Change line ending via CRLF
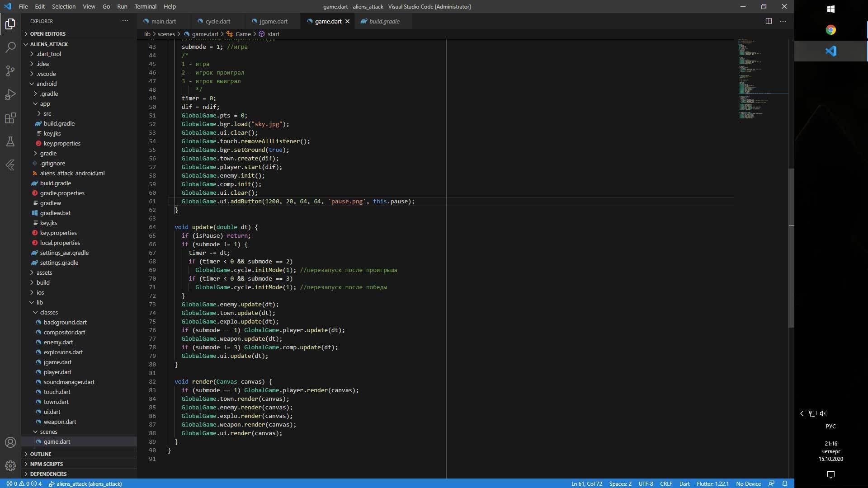 click(x=666, y=483)
